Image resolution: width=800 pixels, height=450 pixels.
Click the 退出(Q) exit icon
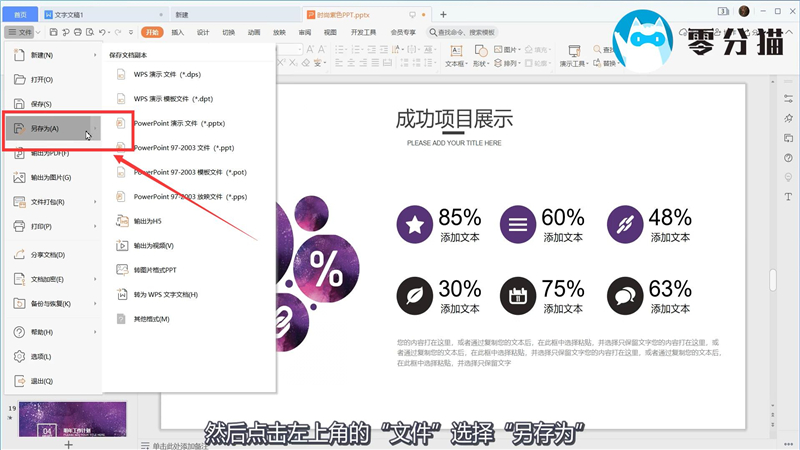click(19, 381)
